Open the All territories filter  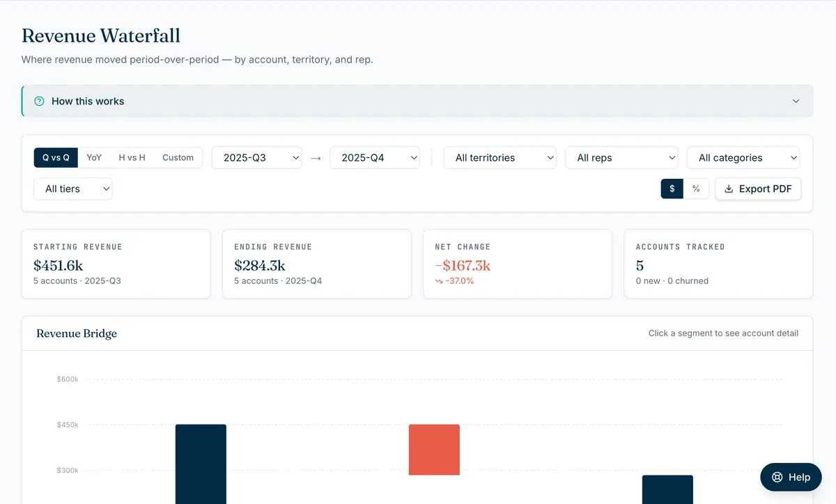pos(500,157)
